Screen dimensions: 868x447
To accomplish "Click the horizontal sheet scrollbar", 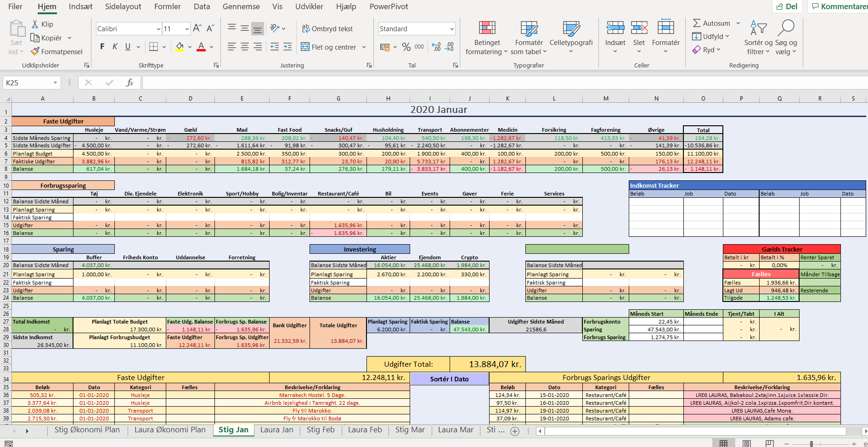I will coord(695,431).
